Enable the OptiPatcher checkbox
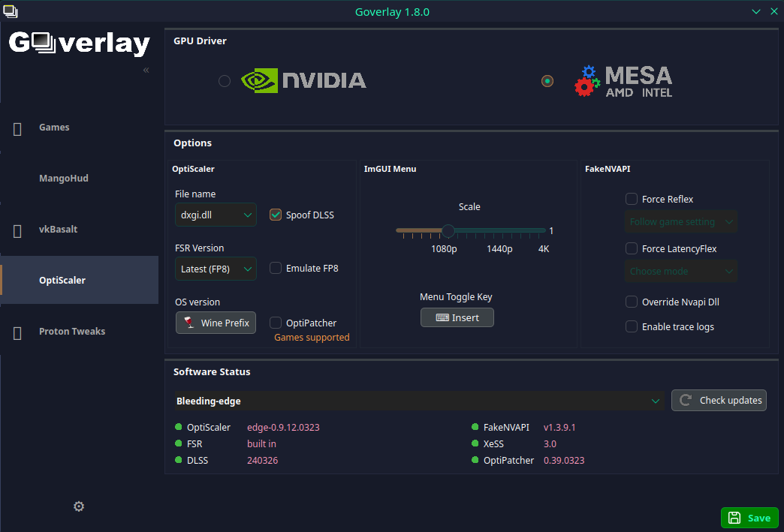The image size is (784, 532). pyautogui.click(x=276, y=323)
